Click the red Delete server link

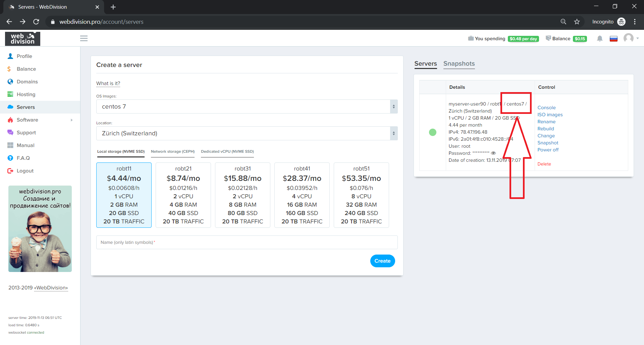(x=544, y=164)
